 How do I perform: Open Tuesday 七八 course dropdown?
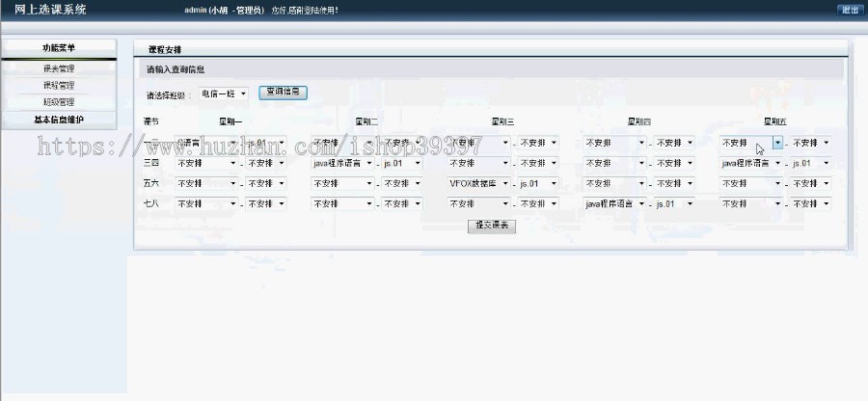pos(342,204)
